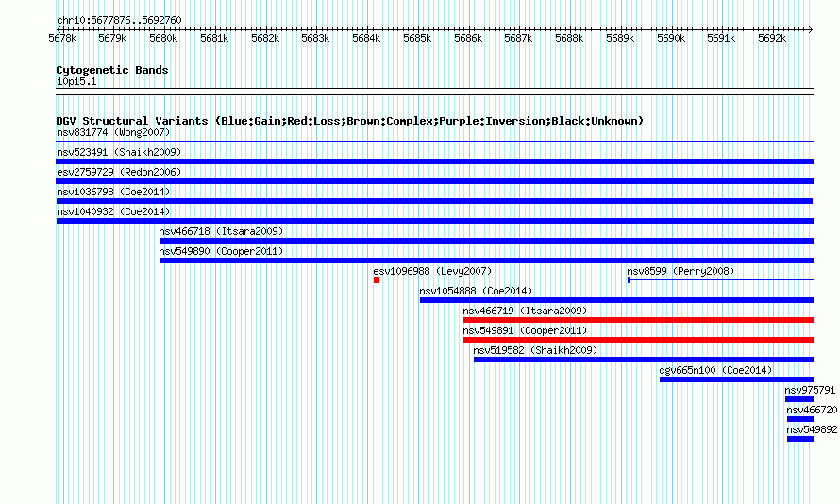Click the nsv1036798 (Coe2014) label
Screen dimensions: 840x504
113,192
